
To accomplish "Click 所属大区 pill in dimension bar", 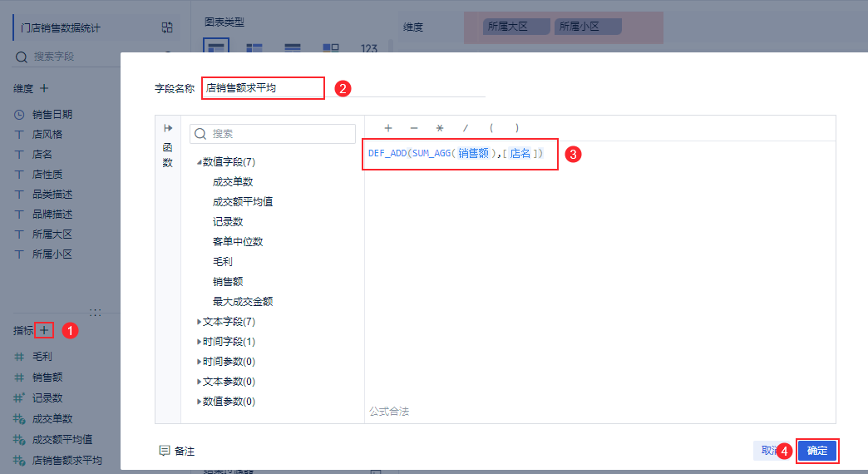I will click(516, 27).
